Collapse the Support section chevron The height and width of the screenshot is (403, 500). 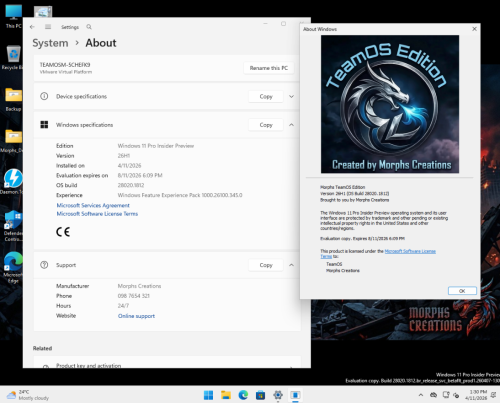[291, 265]
